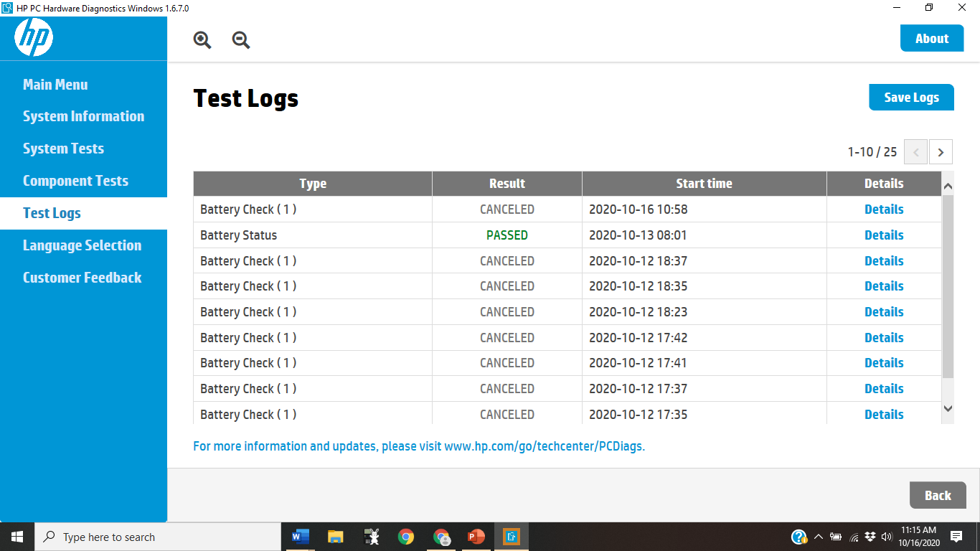This screenshot has height=551, width=980.
Task: Click the zoom out magnifier icon
Action: point(241,40)
